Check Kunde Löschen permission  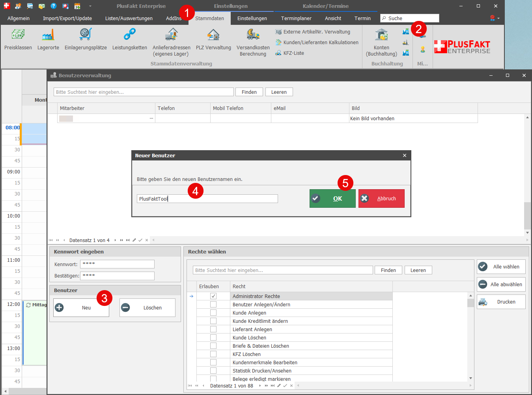pos(213,337)
